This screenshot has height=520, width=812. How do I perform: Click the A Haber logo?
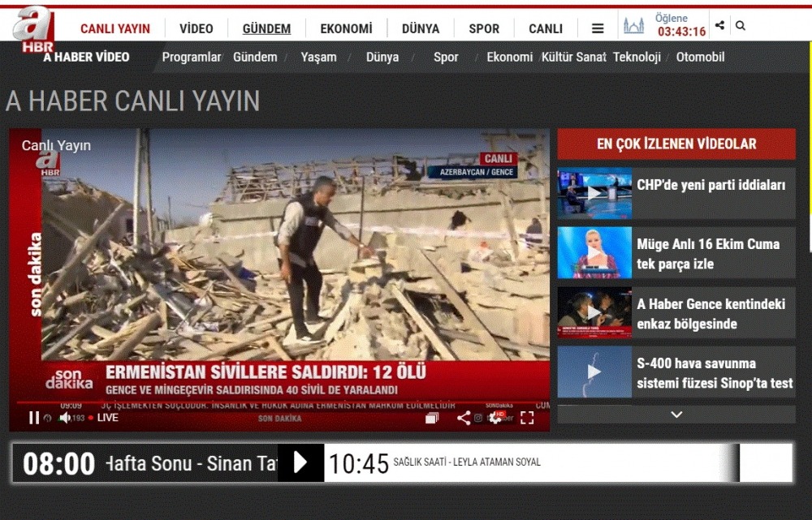(x=33, y=28)
